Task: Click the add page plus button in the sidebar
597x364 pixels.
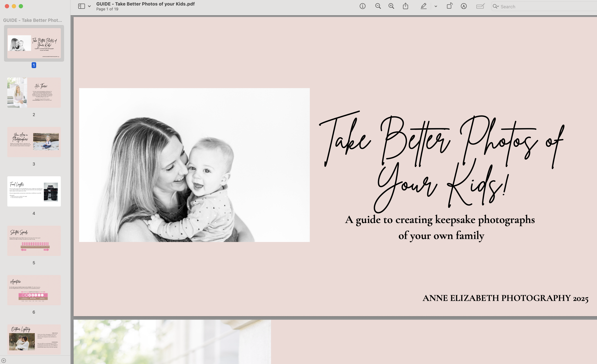Action: 4,360
